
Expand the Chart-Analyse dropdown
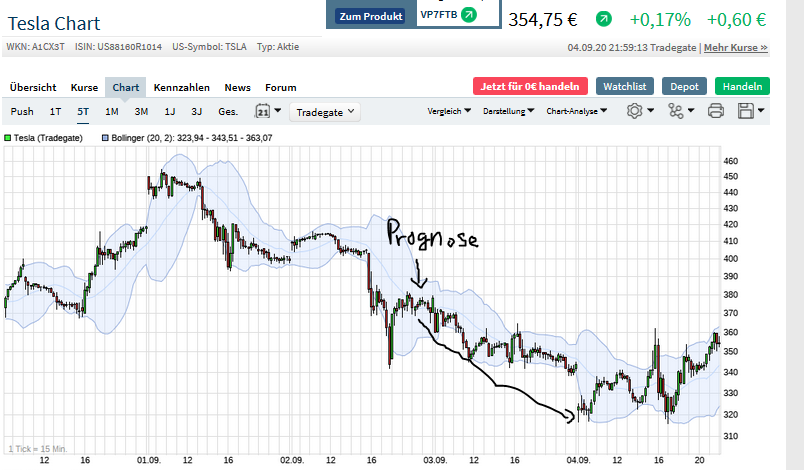(x=576, y=111)
